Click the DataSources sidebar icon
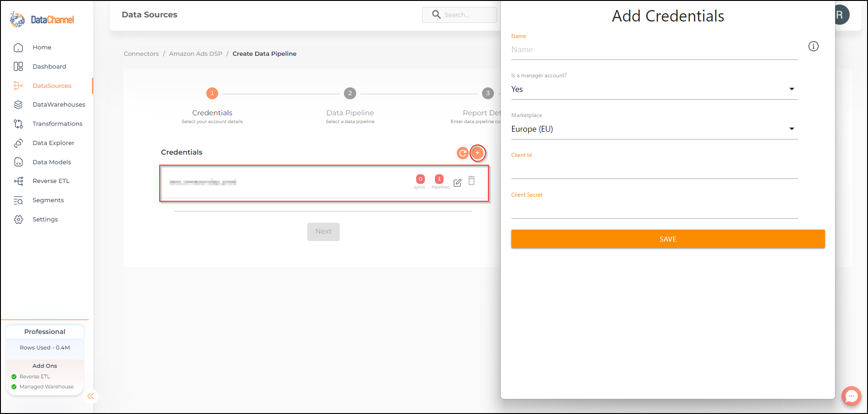The image size is (868, 414). (18, 86)
